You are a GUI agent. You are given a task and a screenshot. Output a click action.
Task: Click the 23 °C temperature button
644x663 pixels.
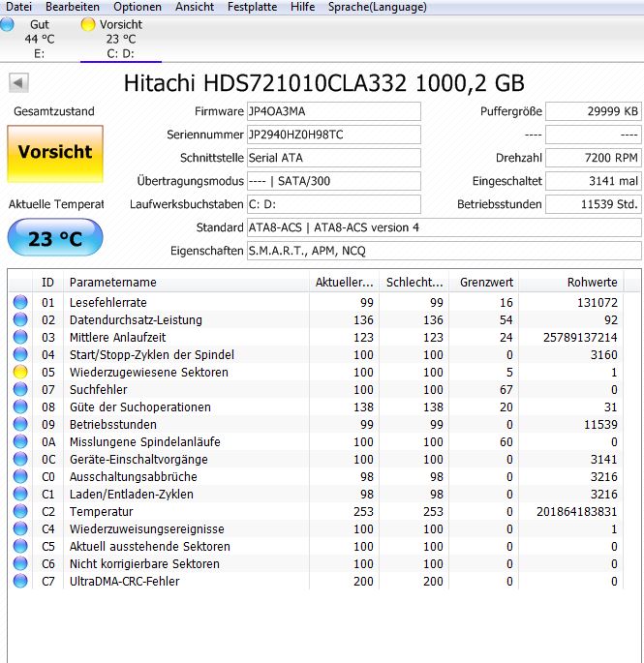(55, 237)
